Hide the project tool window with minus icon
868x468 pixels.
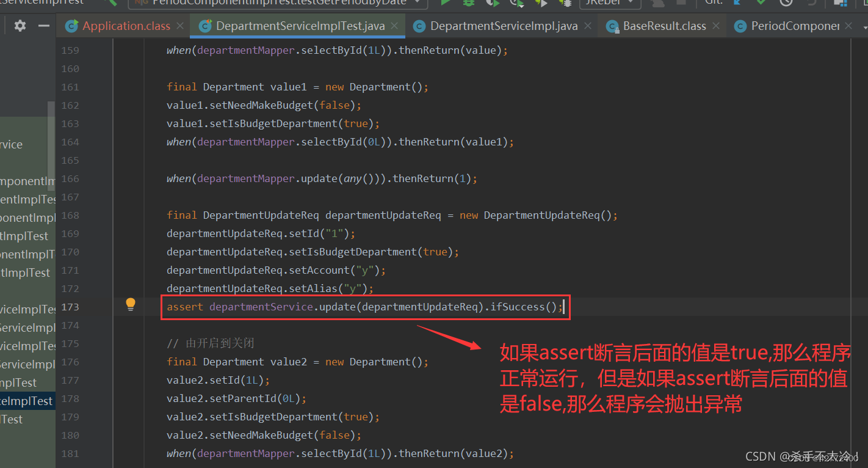[x=43, y=26]
